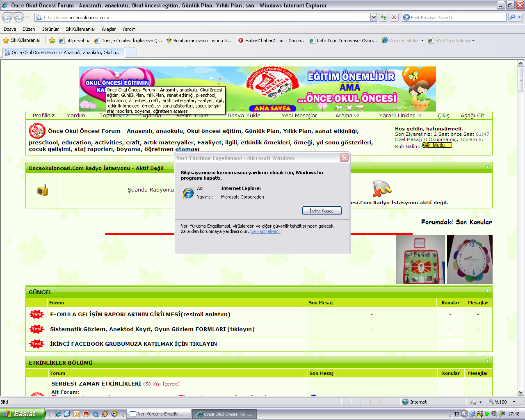Open the Yeni Mesajlar link

[299, 116]
